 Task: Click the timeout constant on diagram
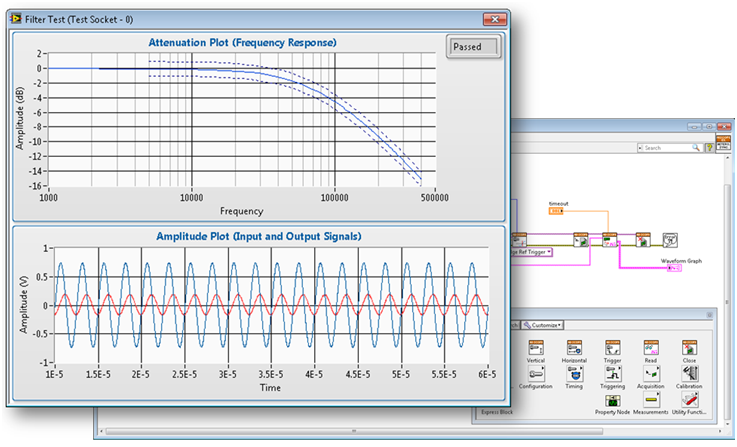point(558,213)
